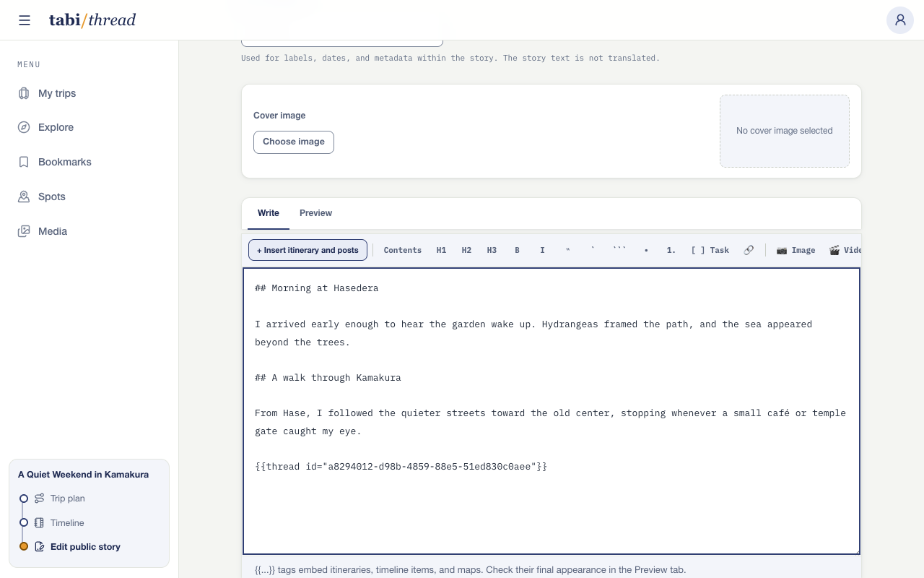Click the Media picture icon
Image resolution: width=924 pixels, height=578 pixels.
[24, 231]
